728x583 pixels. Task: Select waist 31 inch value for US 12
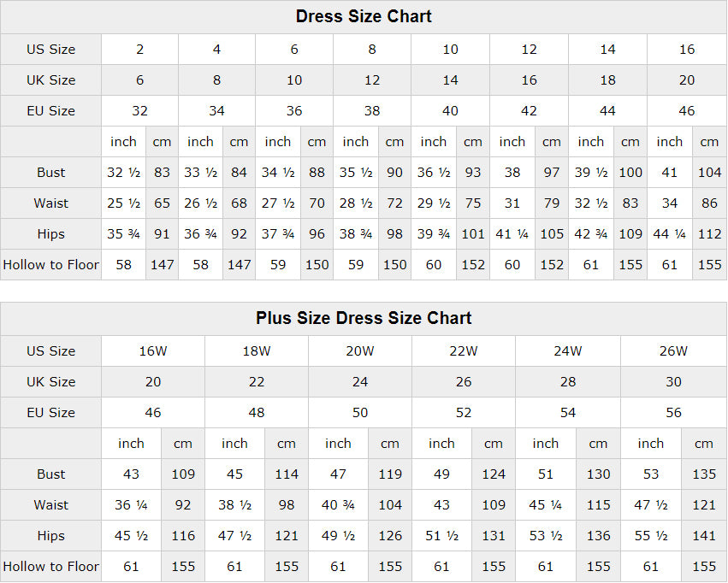pyautogui.click(x=512, y=203)
